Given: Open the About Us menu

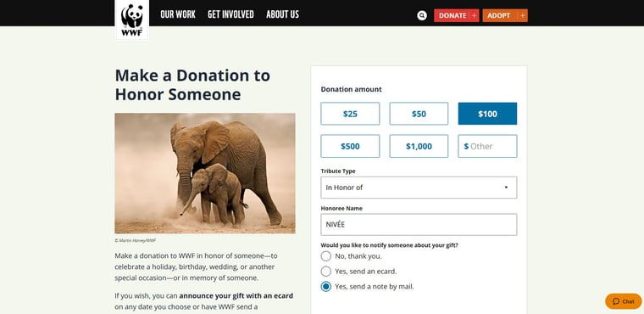Looking at the screenshot, I should pos(282,14).
